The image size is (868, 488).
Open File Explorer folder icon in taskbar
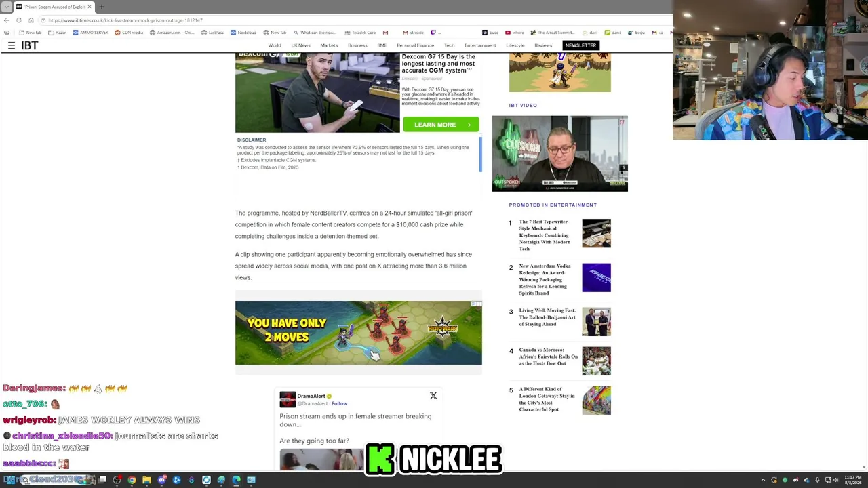[146, 480]
